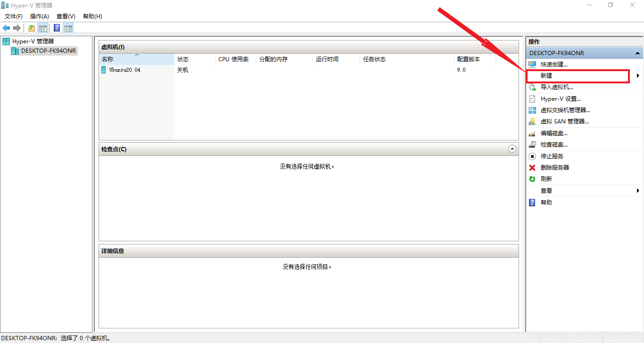The width and height of the screenshot is (644, 343).
Task: Open 虚拟 SAN 管理器... action
Action: pyautogui.click(x=565, y=122)
